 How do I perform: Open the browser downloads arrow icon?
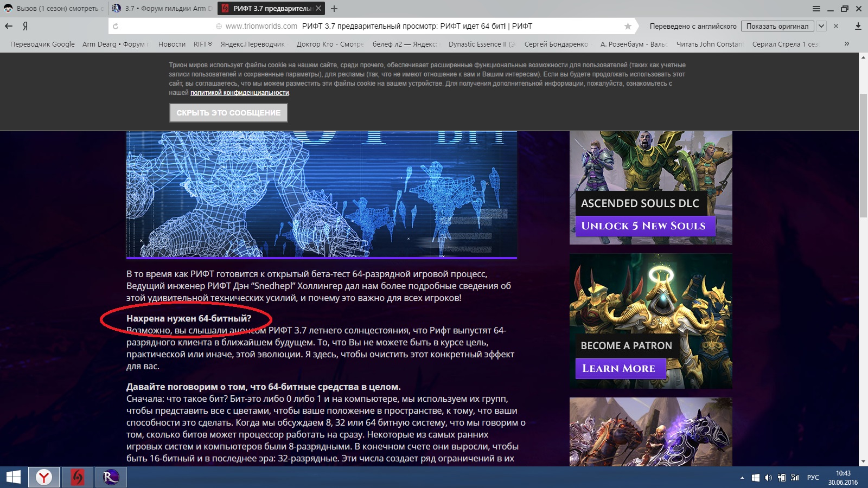click(x=858, y=26)
